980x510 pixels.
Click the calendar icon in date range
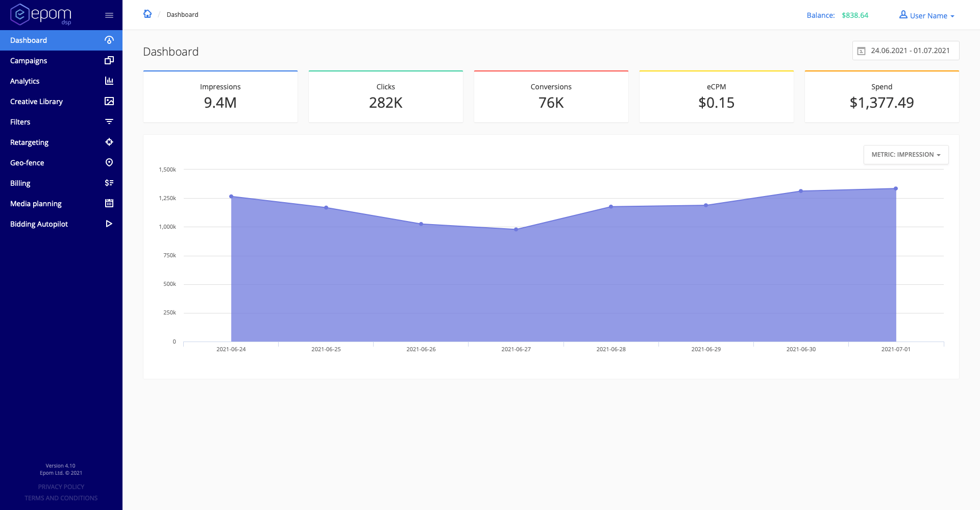pyautogui.click(x=861, y=51)
